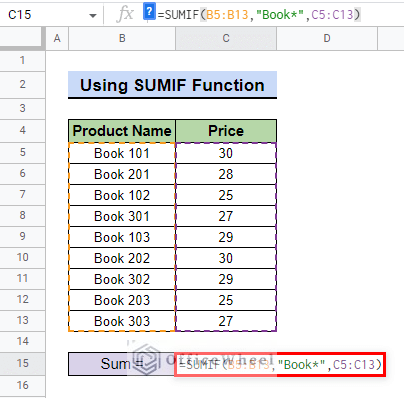
Task: Select column B header
Action: point(122,38)
